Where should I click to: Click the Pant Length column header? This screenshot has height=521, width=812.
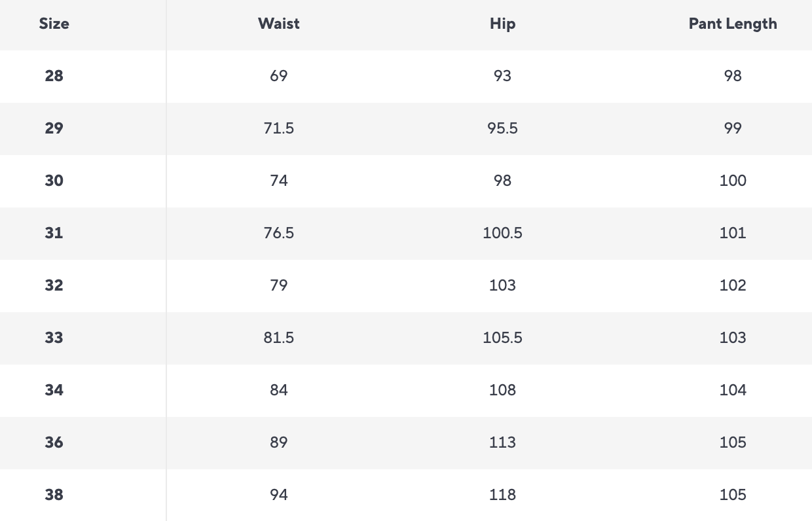(x=732, y=24)
